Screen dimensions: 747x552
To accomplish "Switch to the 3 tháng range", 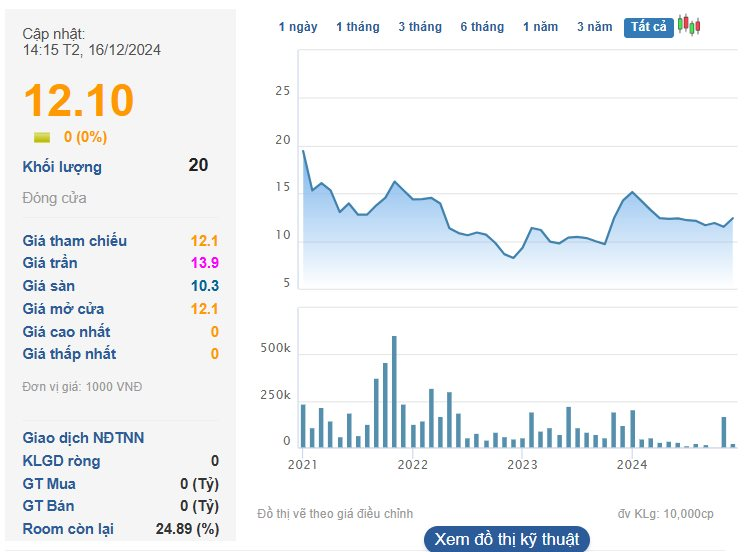I will pyautogui.click(x=419, y=27).
